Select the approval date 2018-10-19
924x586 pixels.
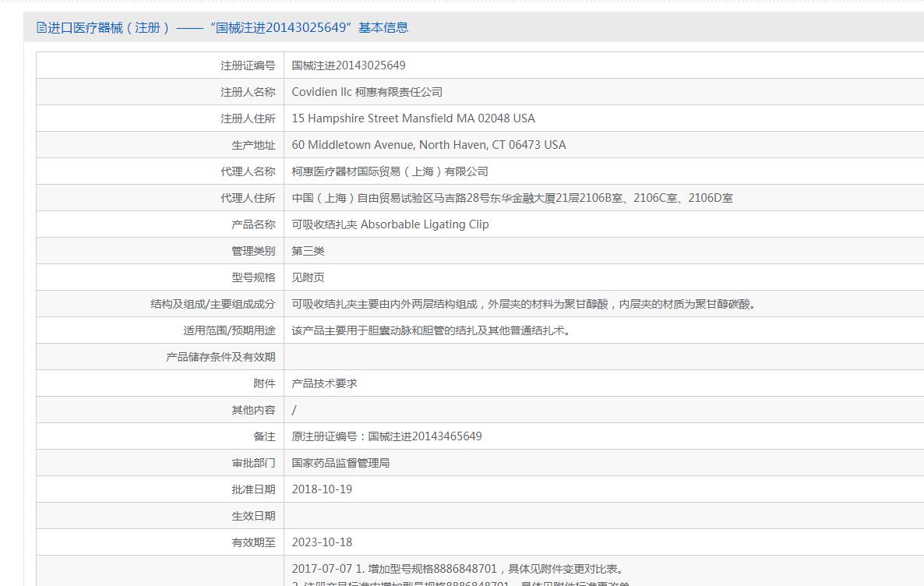[322, 489]
